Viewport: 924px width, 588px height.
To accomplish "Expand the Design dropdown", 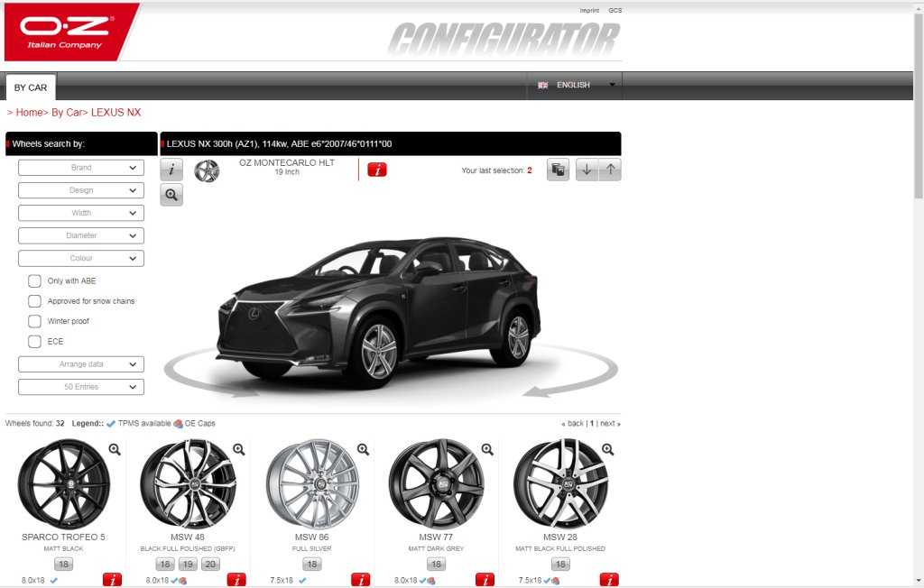I will coord(81,190).
